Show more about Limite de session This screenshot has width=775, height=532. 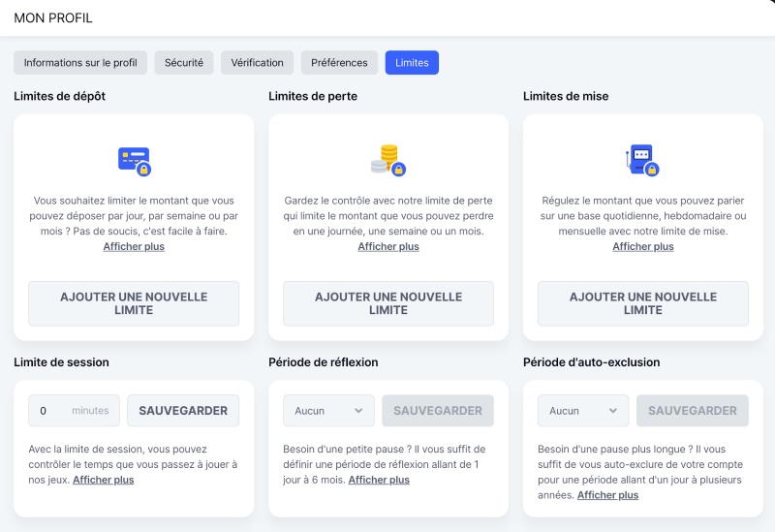coord(104,480)
